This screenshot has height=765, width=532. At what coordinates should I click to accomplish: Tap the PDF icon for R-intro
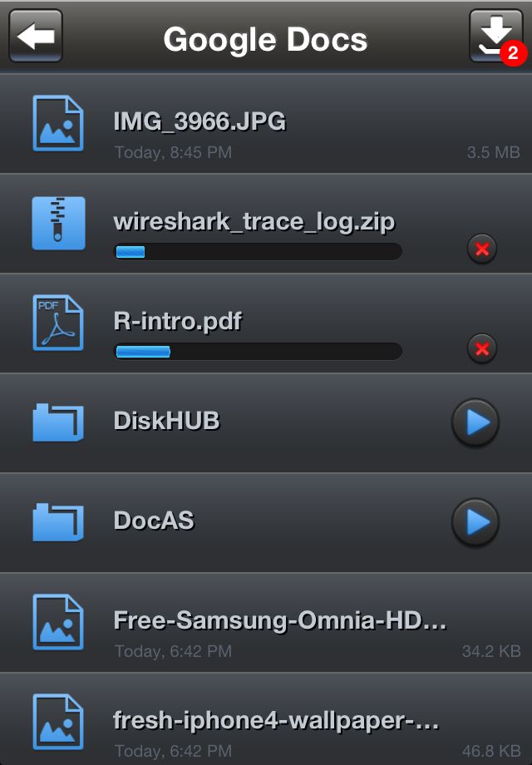[x=58, y=323]
